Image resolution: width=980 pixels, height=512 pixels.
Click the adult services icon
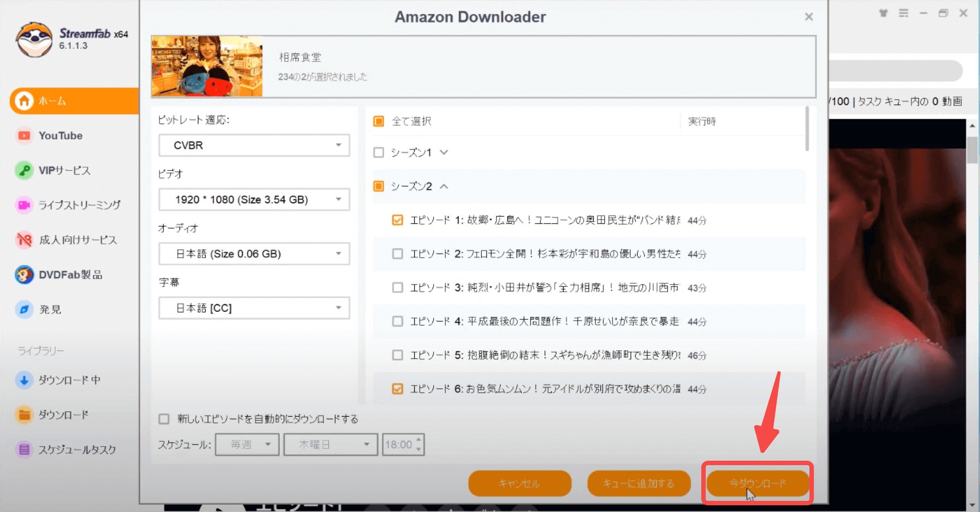pyautogui.click(x=24, y=240)
